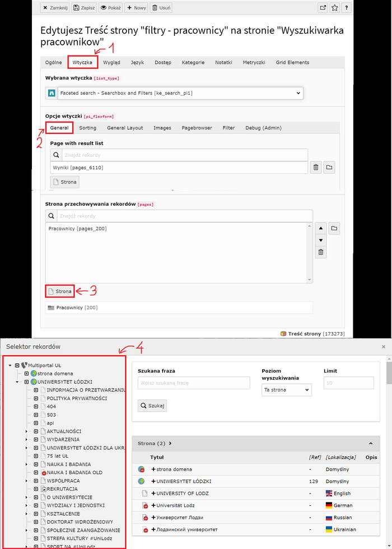392x549 pixels.
Task: Toggle selection box beside WYDARZENIA in tree
Action: click(x=35, y=440)
